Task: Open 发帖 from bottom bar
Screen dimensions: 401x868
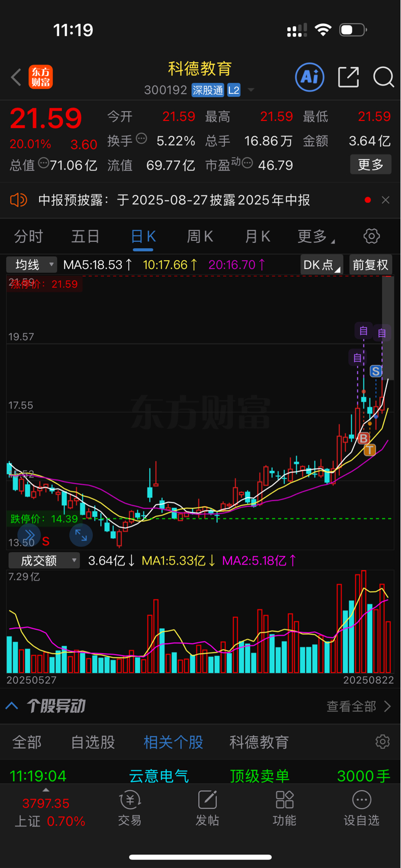Action: (x=207, y=808)
